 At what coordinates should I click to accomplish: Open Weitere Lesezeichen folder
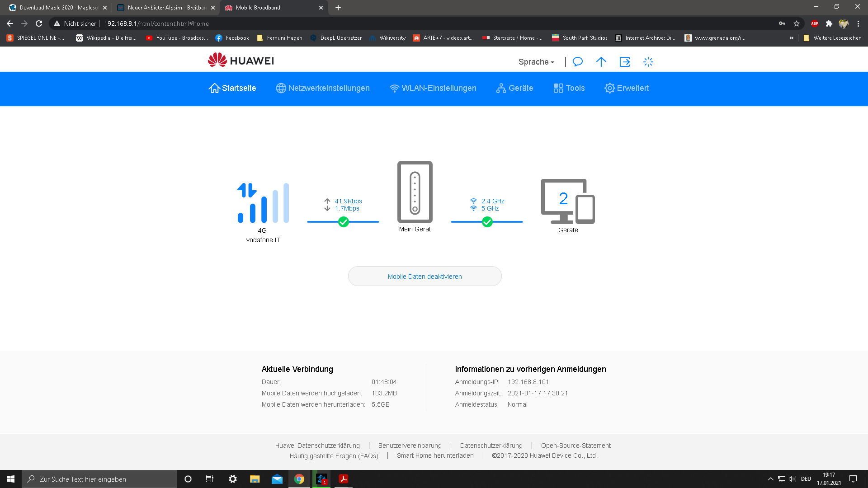pos(832,38)
